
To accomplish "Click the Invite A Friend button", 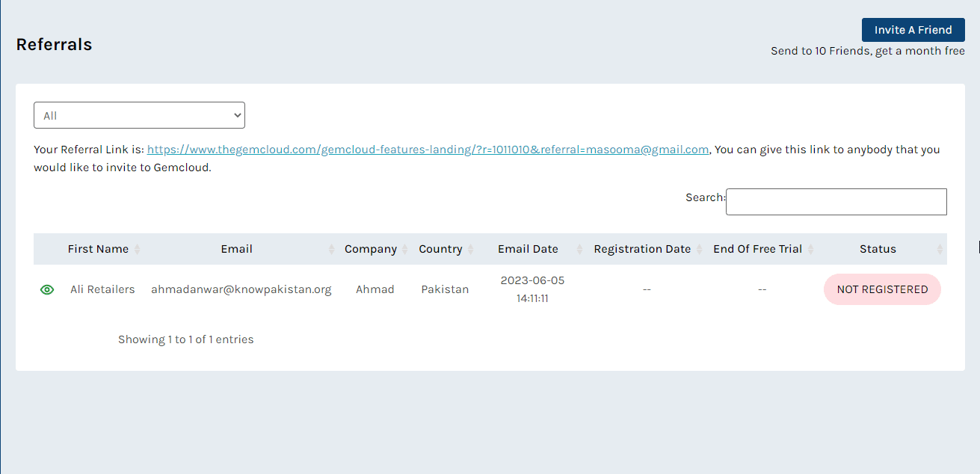I will 913,30.
